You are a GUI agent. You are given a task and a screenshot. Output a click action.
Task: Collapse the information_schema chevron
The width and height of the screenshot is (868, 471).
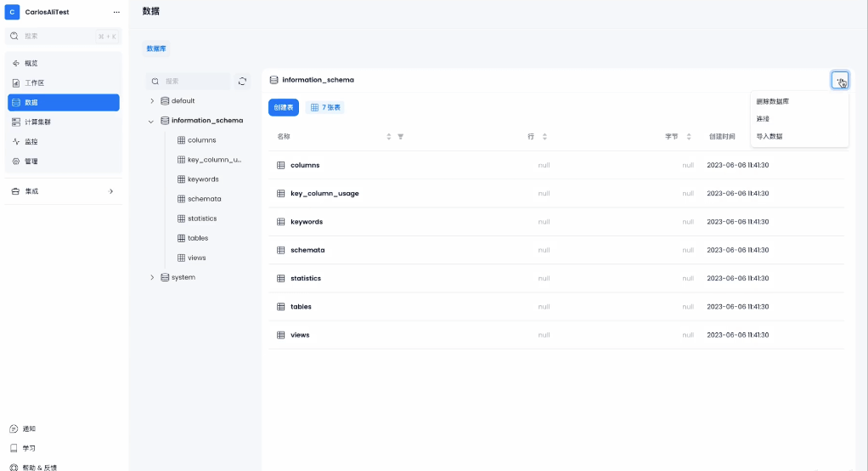coord(150,121)
